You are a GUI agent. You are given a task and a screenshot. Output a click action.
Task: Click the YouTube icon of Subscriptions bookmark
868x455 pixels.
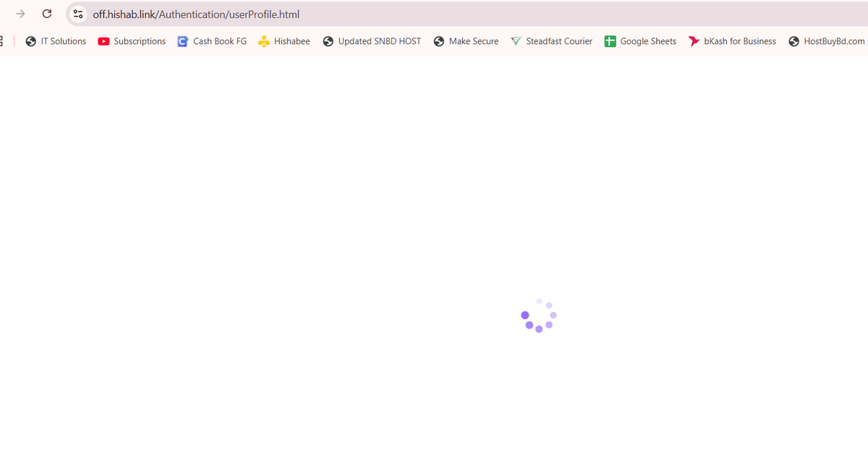click(103, 41)
